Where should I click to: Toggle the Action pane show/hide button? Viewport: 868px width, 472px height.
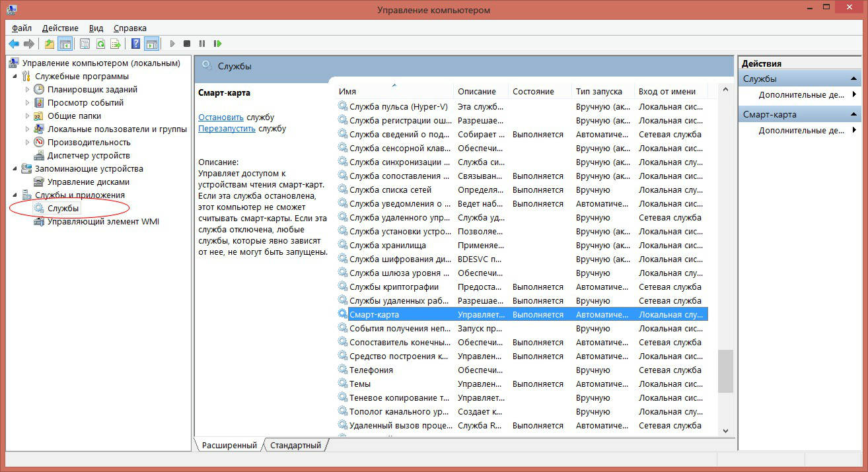pyautogui.click(x=151, y=44)
